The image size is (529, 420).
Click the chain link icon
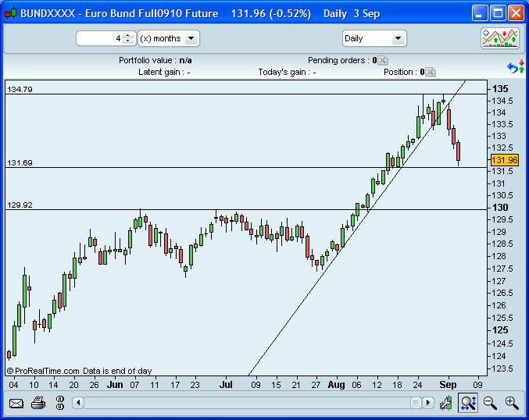click(x=59, y=403)
